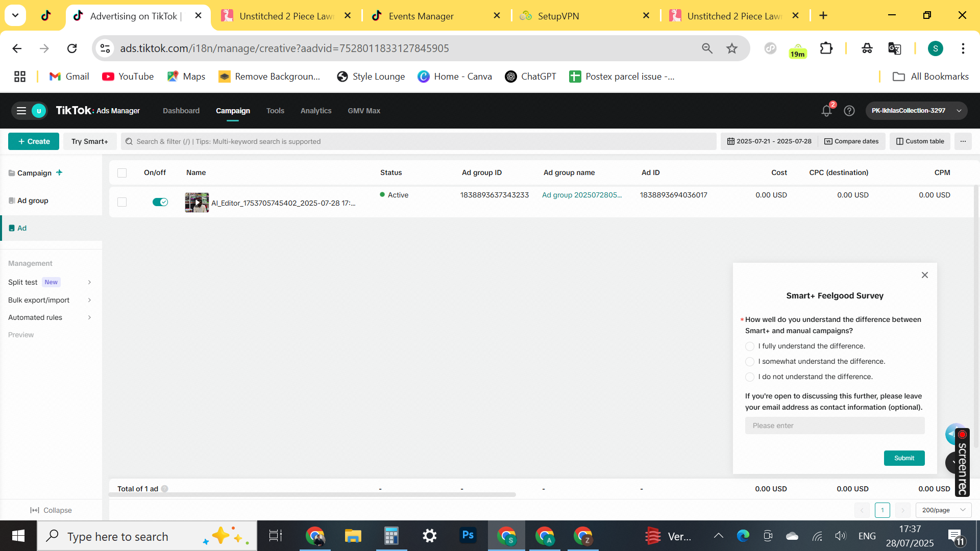Open the Analytics menu
The width and height of the screenshot is (980, 551).
(x=316, y=111)
